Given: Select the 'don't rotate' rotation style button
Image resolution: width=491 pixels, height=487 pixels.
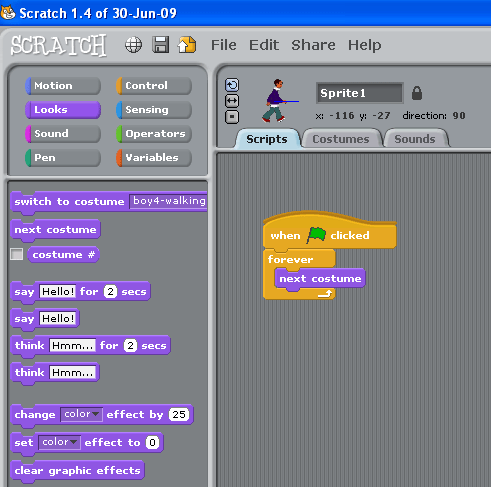Looking at the screenshot, I should point(232,117).
